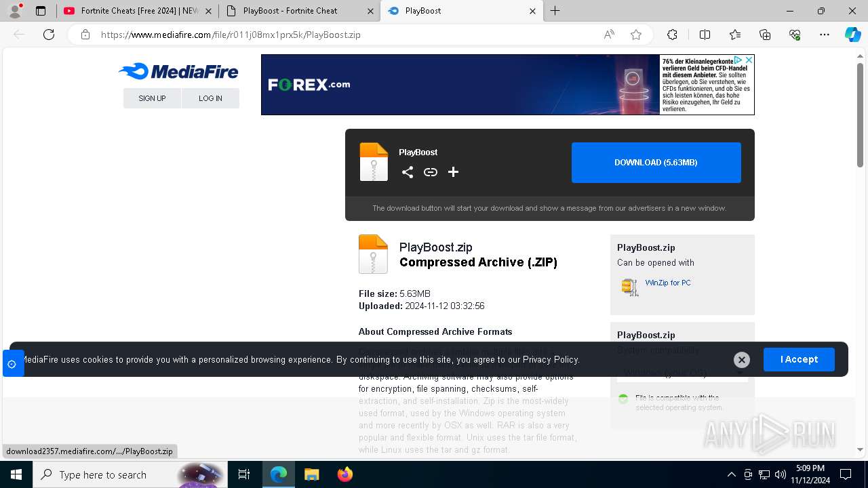
Task: Open File Explorer from taskbar
Action: pyautogui.click(x=311, y=474)
